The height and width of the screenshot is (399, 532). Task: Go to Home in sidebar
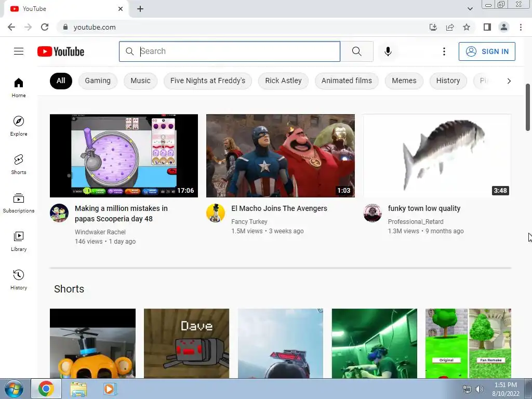(19, 88)
